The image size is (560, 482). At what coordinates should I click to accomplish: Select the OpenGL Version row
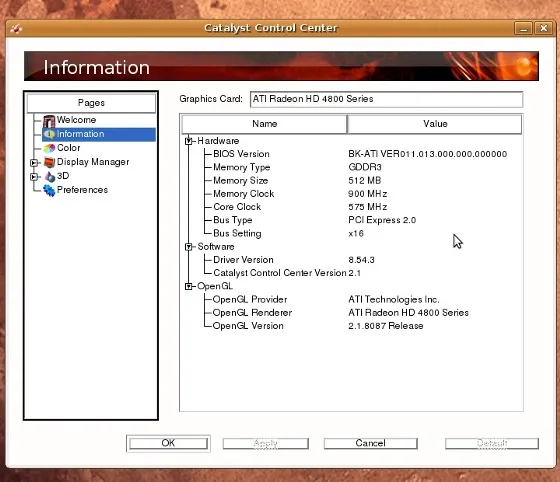pyautogui.click(x=248, y=326)
